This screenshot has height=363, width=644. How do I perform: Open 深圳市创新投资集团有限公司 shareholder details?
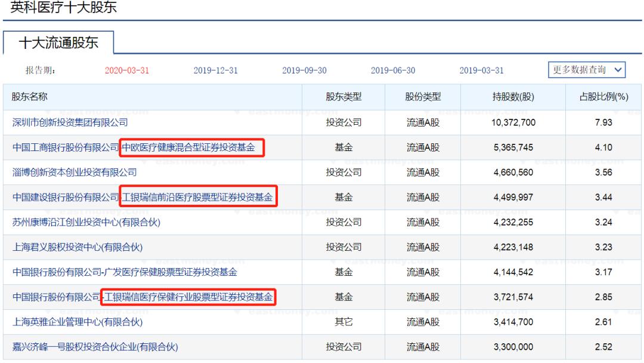click(70, 122)
